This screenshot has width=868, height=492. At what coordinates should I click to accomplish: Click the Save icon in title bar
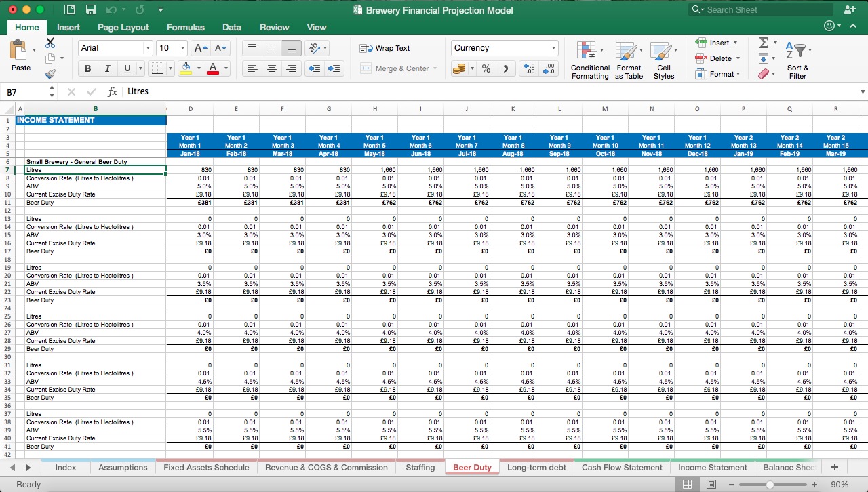[x=91, y=9]
